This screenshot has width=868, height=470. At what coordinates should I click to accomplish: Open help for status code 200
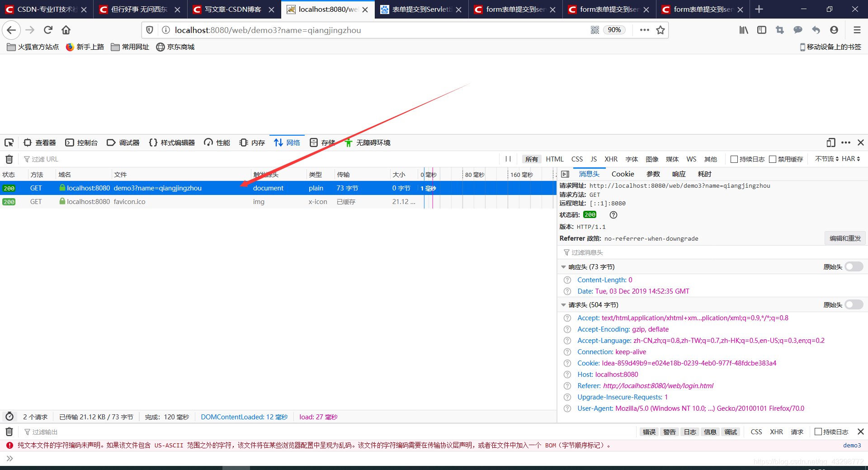pos(613,215)
